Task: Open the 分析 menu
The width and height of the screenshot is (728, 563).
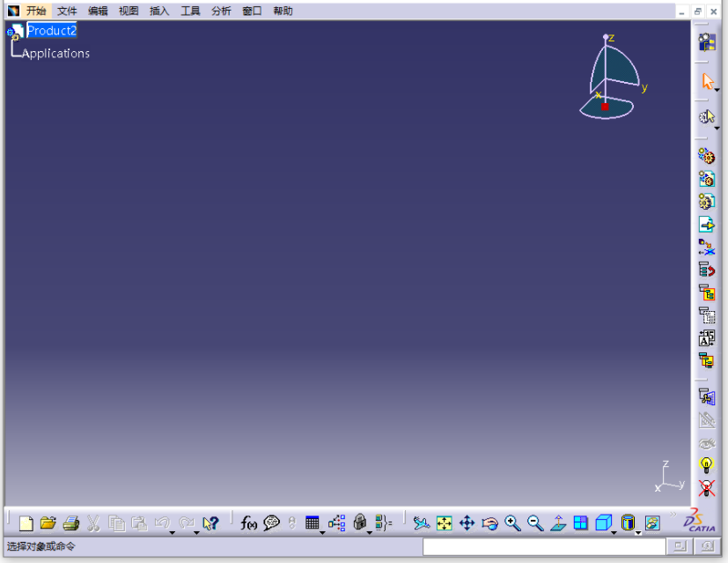Action: click(221, 11)
